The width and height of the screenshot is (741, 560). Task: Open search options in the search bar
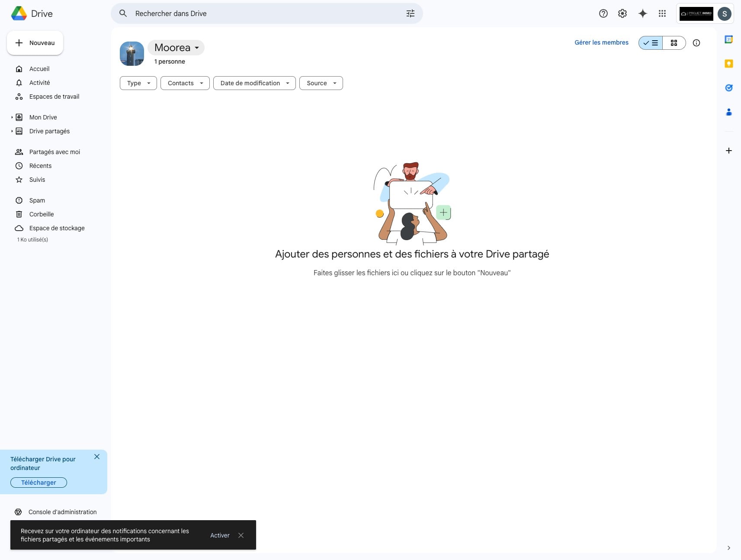click(410, 13)
